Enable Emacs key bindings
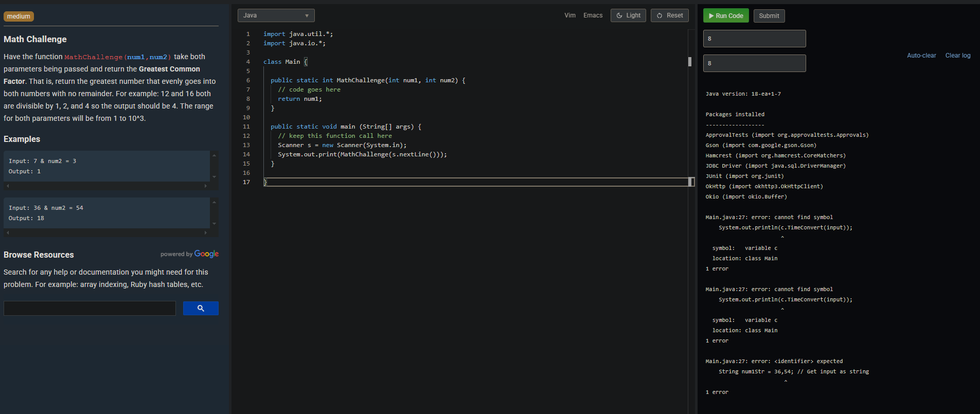This screenshot has height=414, width=980. [593, 15]
